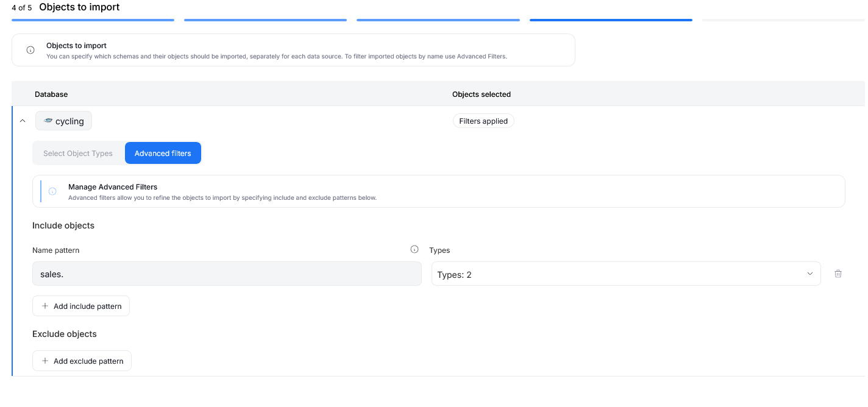Click the 4 of 5 step indicator

(x=22, y=8)
